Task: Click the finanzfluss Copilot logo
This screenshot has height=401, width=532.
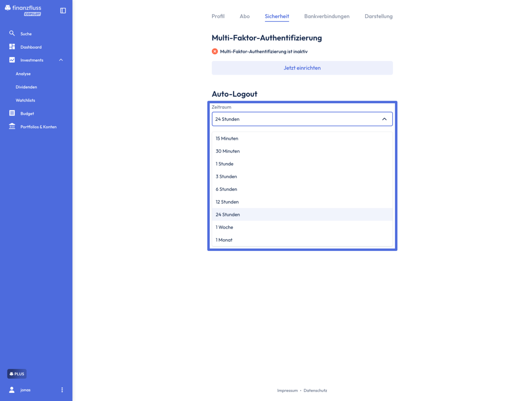Action: click(x=23, y=10)
